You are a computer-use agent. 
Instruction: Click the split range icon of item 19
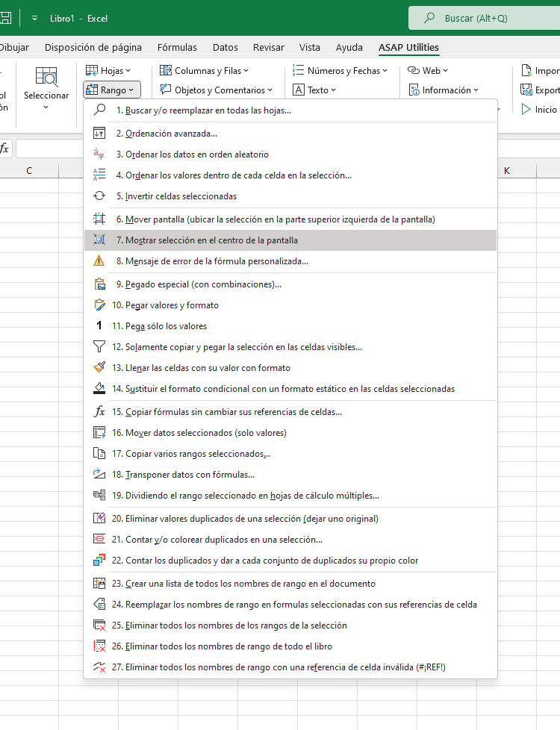99,496
